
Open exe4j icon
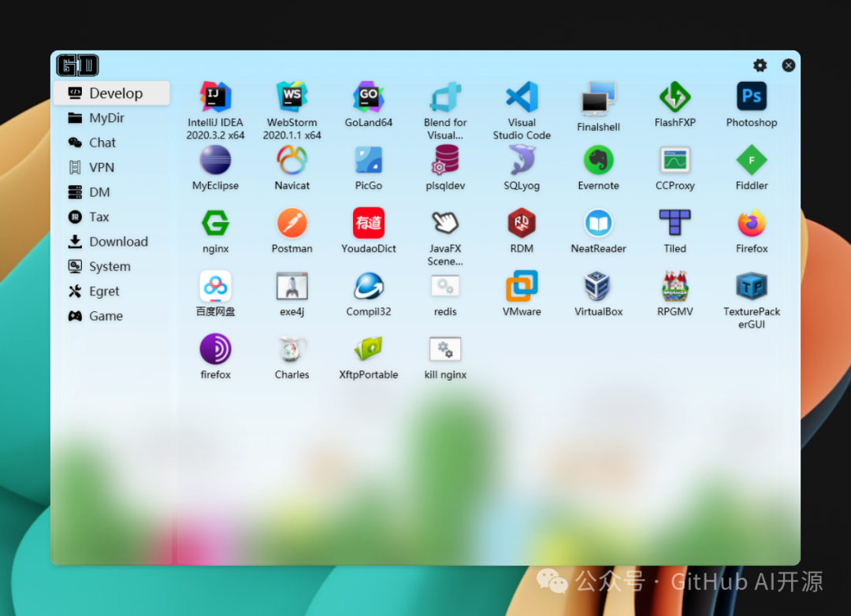(x=292, y=286)
